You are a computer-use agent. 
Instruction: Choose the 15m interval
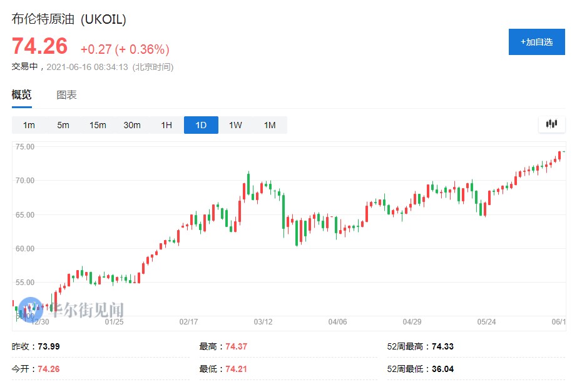pos(98,125)
